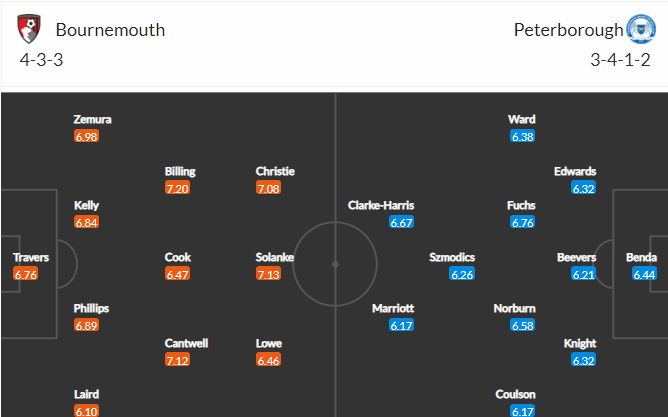
Task: Click player Coulson's name
Action: [x=515, y=394]
